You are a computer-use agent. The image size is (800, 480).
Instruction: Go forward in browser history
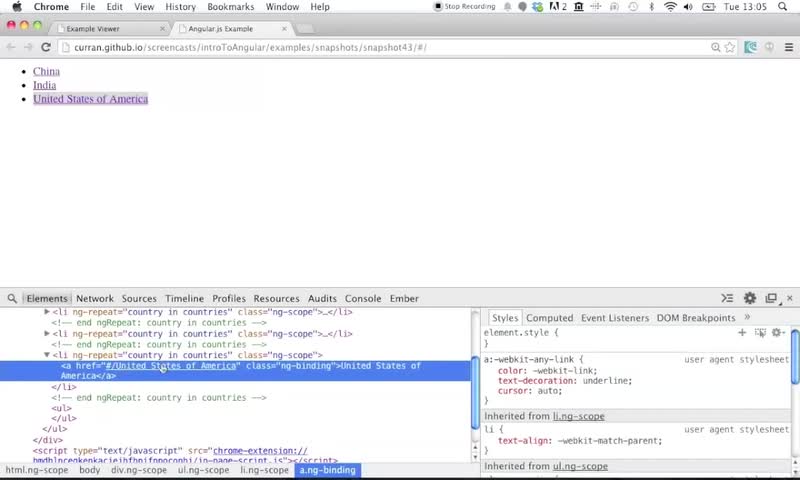pos(28,47)
